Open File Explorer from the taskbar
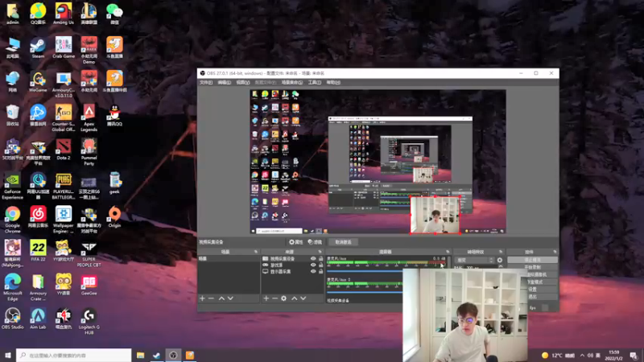The width and height of the screenshot is (644, 362). (140, 355)
